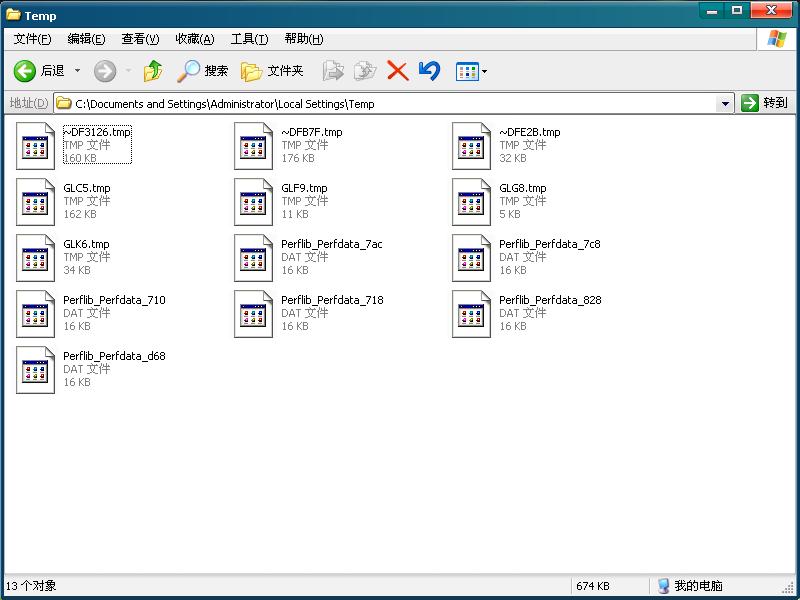Click the Copy To toolbar icon
The width and height of the screenshot is (800, 600).
365,71
